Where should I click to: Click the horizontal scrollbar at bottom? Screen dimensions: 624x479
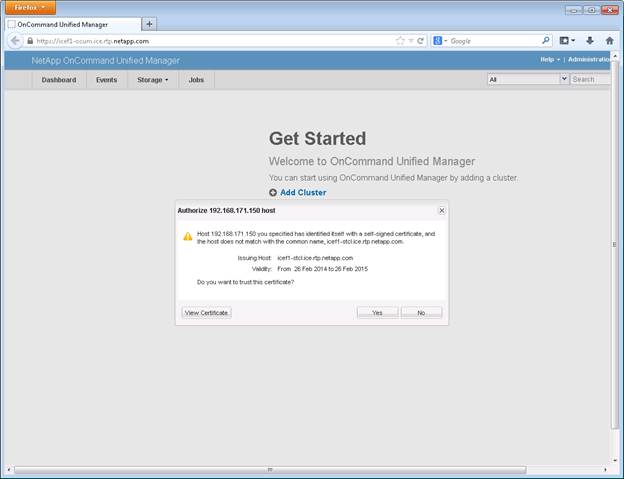[270, 470]
